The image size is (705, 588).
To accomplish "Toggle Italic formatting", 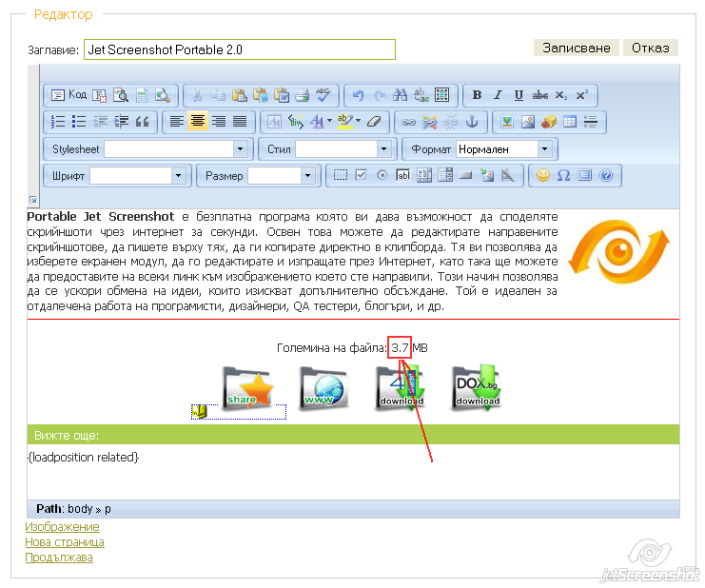I will pos(498,95).
